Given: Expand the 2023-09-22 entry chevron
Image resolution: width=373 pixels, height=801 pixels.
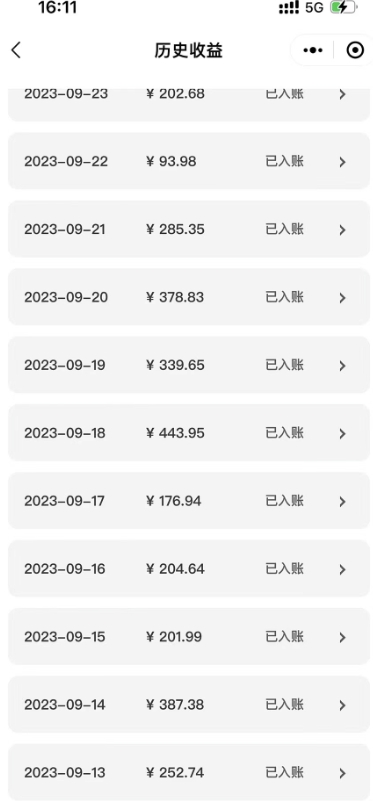Looking at the screenshot, I should (342, 162).
